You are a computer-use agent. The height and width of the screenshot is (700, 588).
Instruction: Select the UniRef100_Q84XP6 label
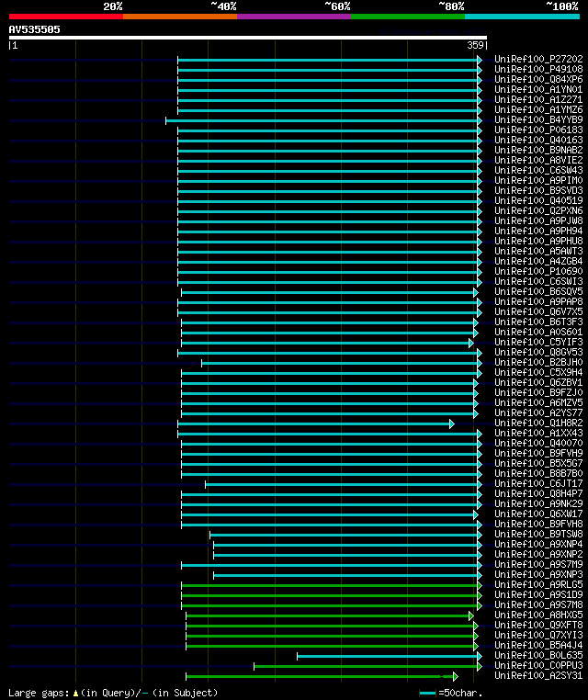(x=538, y=79)
